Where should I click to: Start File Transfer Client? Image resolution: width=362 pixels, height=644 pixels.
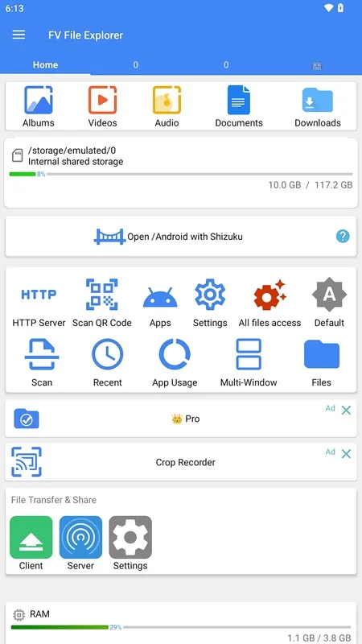click(x=31, y=543)
